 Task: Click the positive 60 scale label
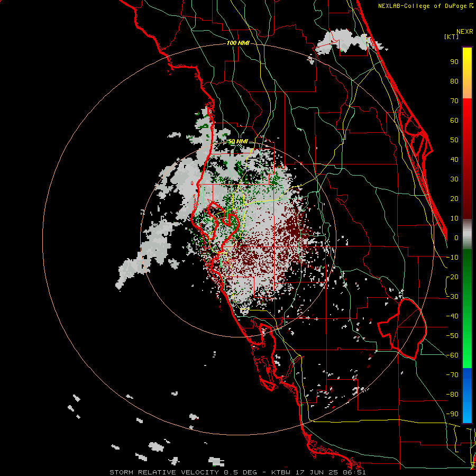[454, 120]
